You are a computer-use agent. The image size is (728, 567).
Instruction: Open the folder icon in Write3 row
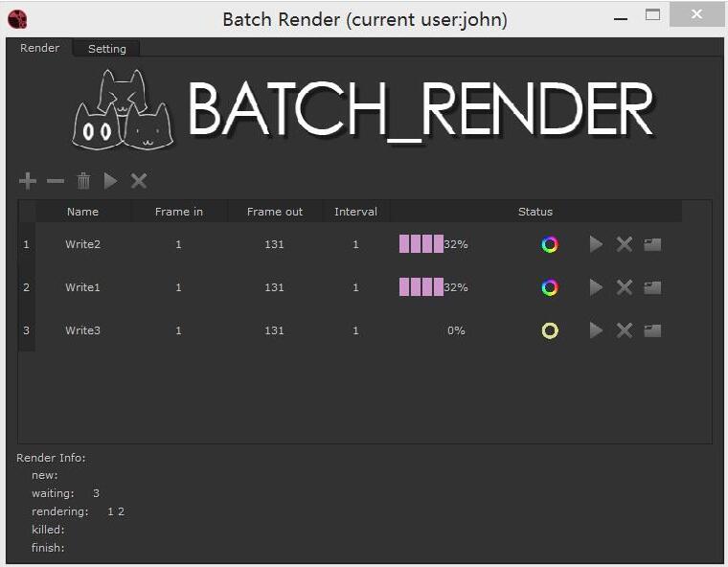point(652,330)
